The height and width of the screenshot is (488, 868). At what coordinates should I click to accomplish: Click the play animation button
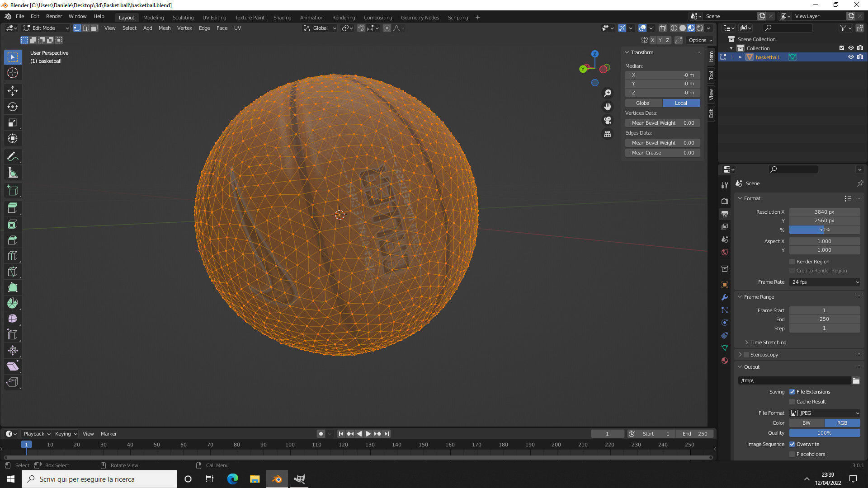click(368, 434)
